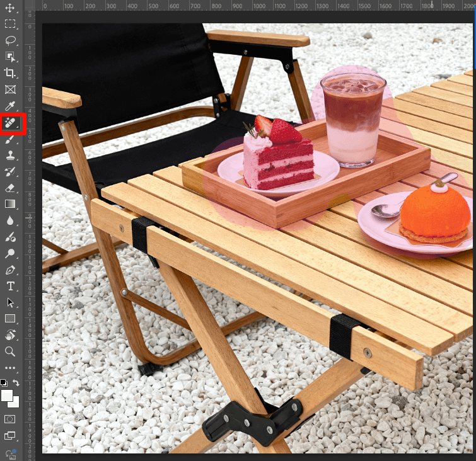Toggle Quick Mask mode

[x=10, y=419]
